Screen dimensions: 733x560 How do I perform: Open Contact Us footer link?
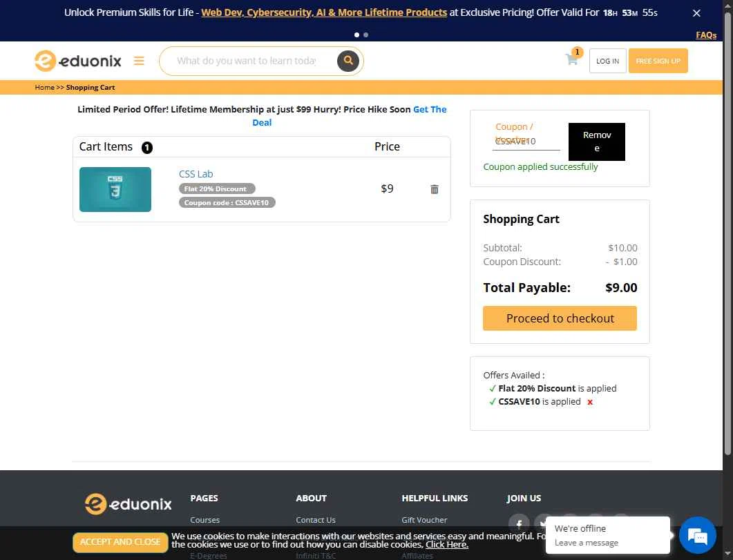tap(316, 520)
